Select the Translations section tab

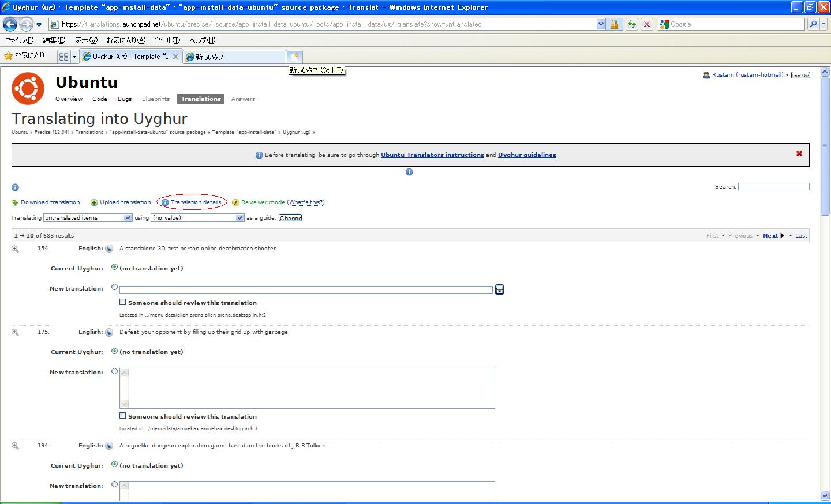201,99
